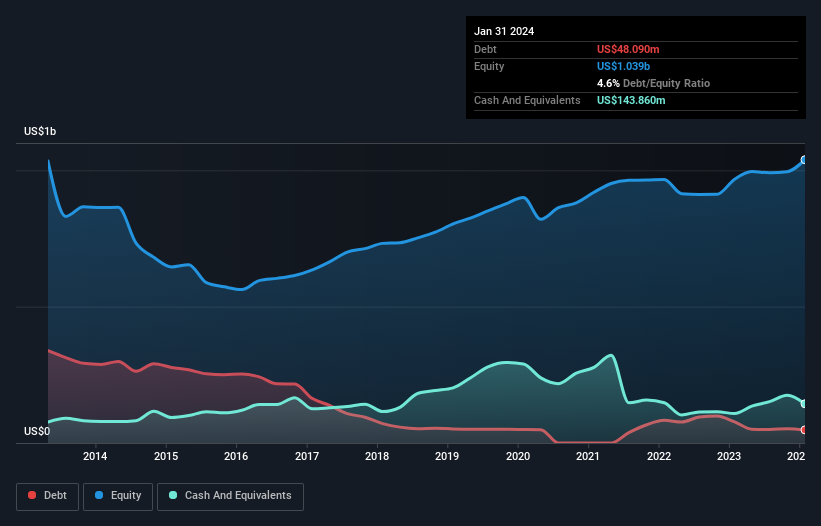The image size is (821, 526).
Task: Select the Equity endpoint marker on the chart
Action: pyautogui.click(x=804, y=160)
